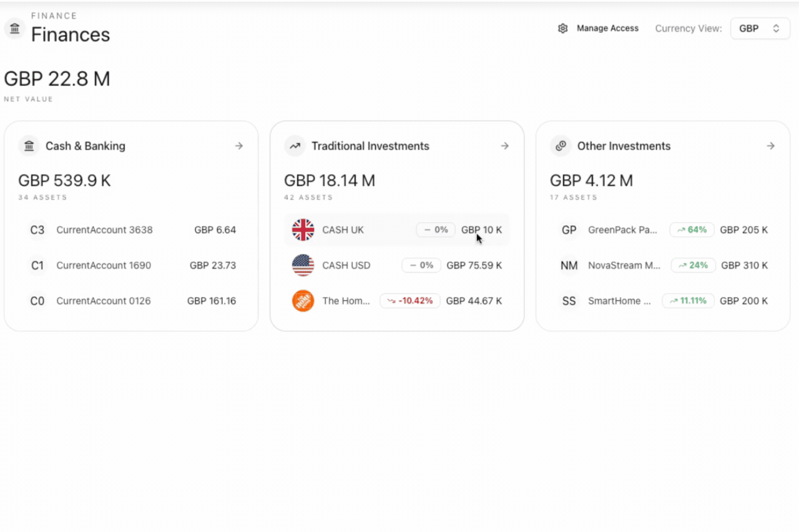Click the GBP 310 K NovaStream value
Screen dimensions: 799x532
pos(745,265)
